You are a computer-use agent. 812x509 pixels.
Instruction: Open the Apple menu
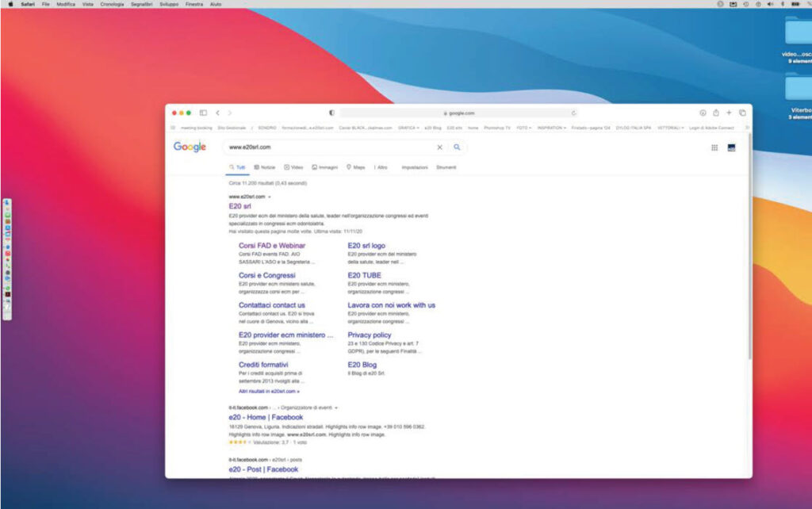click(10, 4)
